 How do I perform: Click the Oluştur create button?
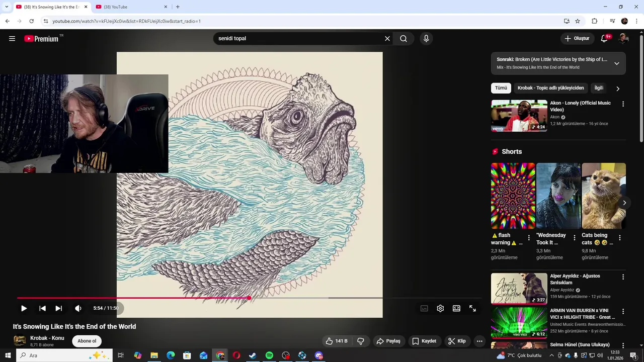point(577,39)
